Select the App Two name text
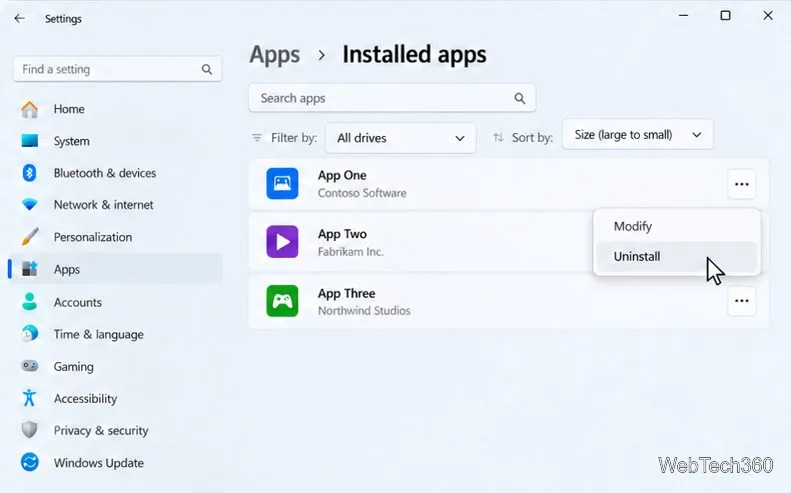The width and height of the screenshot is (791, 493). [342, 234]
